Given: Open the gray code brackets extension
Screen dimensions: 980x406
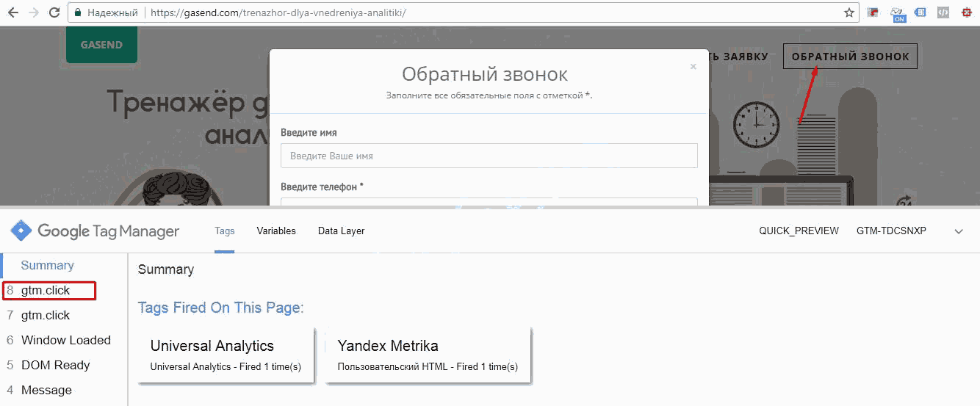Looking at the screenshot, I should coord(944,12).
